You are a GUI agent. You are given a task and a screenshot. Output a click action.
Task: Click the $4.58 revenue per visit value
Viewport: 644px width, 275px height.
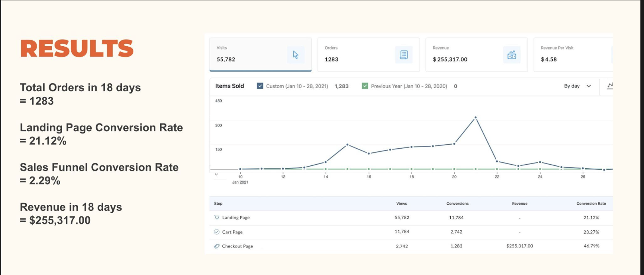pos(549,59)
